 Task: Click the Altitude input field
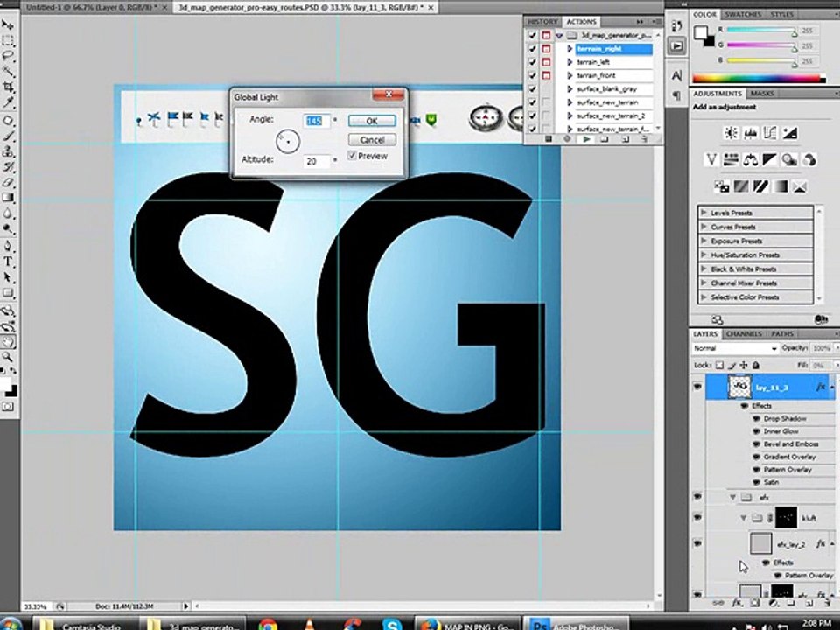tap(316, 161)
